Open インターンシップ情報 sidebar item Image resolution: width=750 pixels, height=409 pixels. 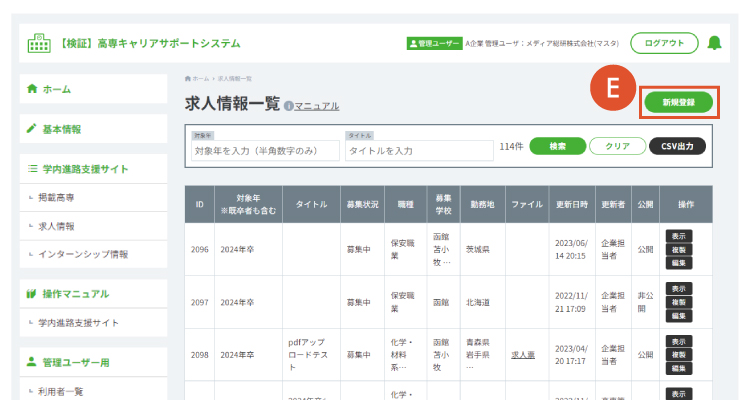[x=93, y=254]
